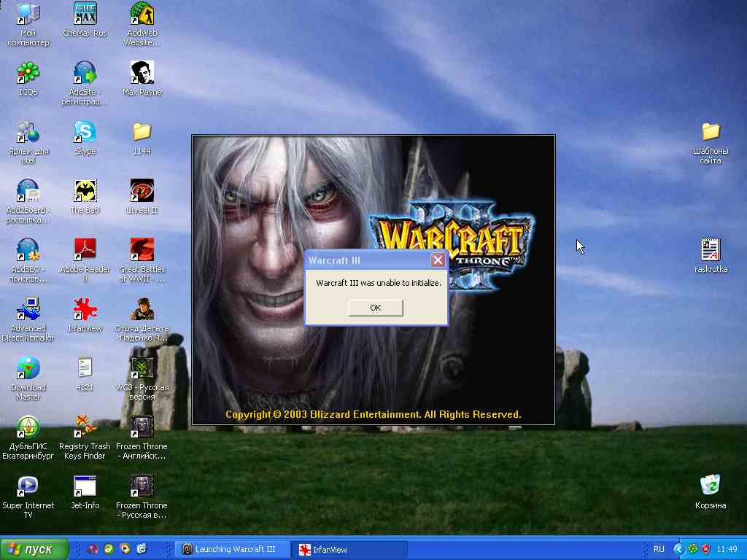Image resolution: width=747 pixels, height=560 pixels.
Task: Select the raskrutka document icon
Action: click(711, 256)
